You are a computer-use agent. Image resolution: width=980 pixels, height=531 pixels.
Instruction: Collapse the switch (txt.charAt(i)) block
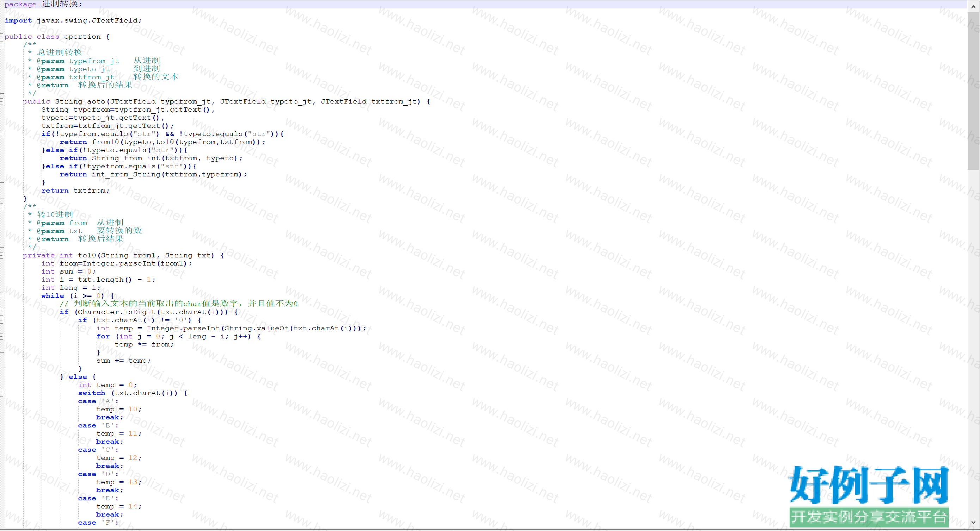[1, 393]
